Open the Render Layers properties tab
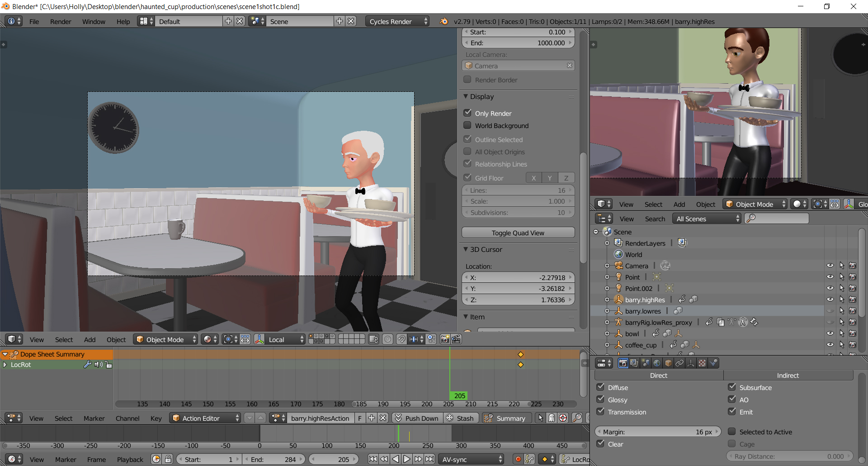The height and width of the screenshot is (466, 868). [x=634, y=362]
